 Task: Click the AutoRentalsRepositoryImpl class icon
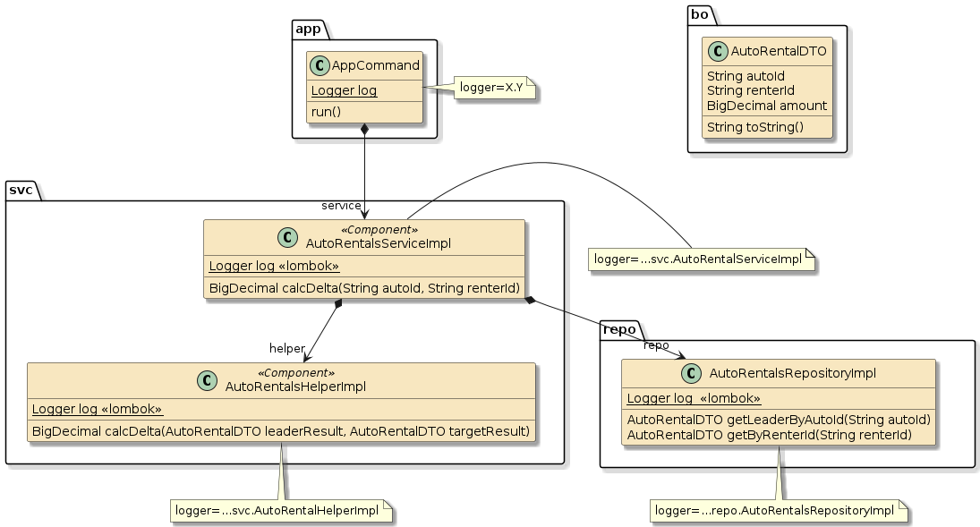click(x=691, y=373)
